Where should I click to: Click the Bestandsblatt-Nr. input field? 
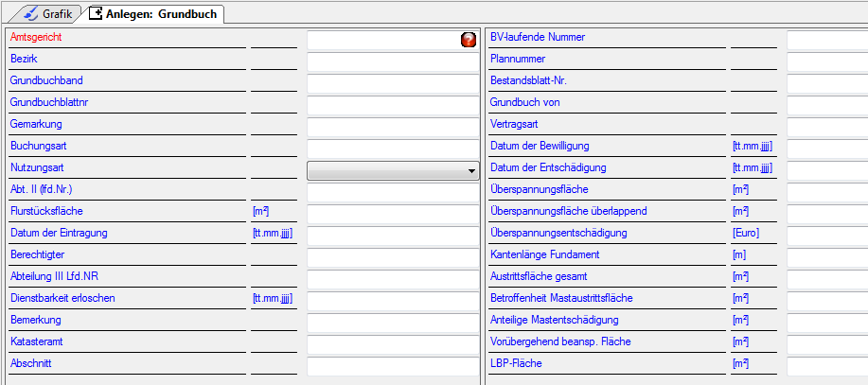click(x=827, y=84)
